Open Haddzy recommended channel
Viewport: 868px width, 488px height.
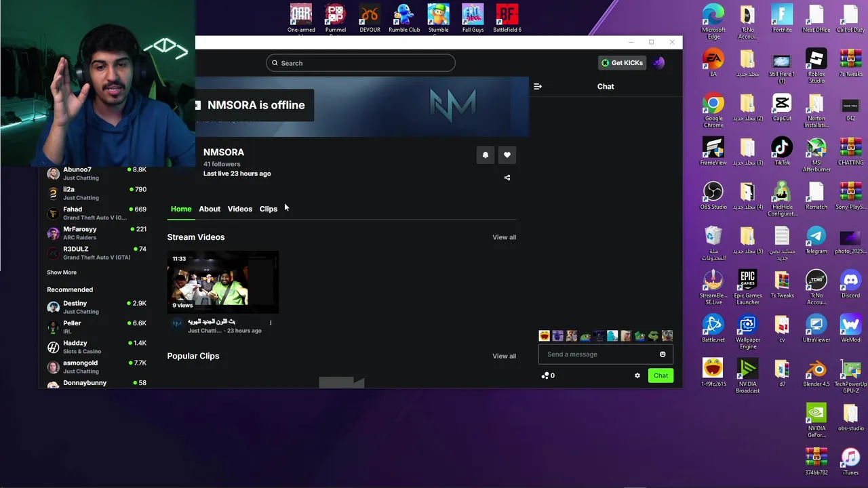coord(96,347)
